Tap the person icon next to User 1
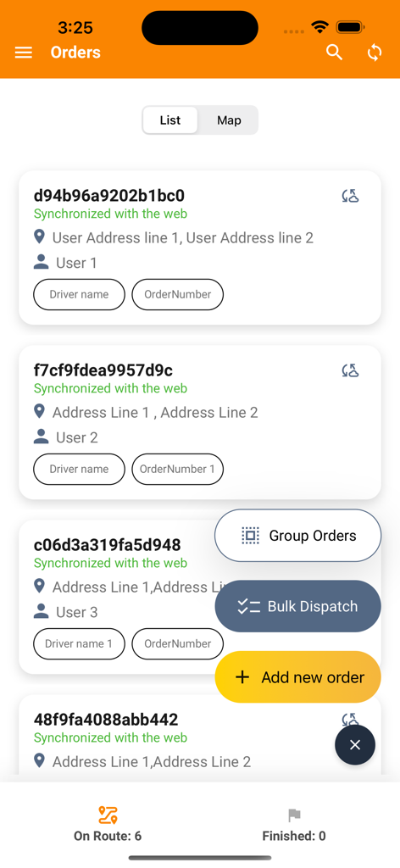Screen dimensions: 400x868 click(x=41, y=263)
